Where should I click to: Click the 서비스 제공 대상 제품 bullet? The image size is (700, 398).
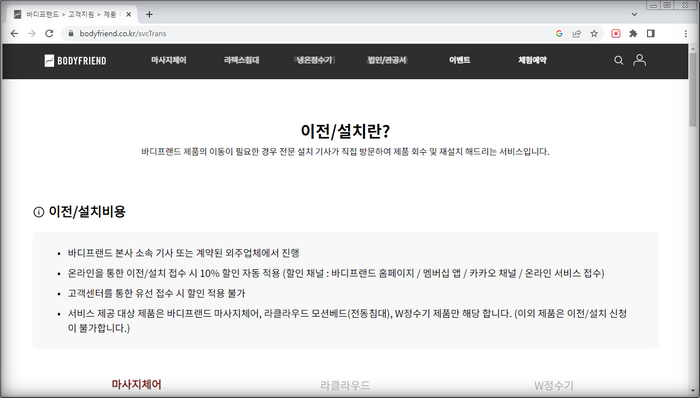(347, 321)
